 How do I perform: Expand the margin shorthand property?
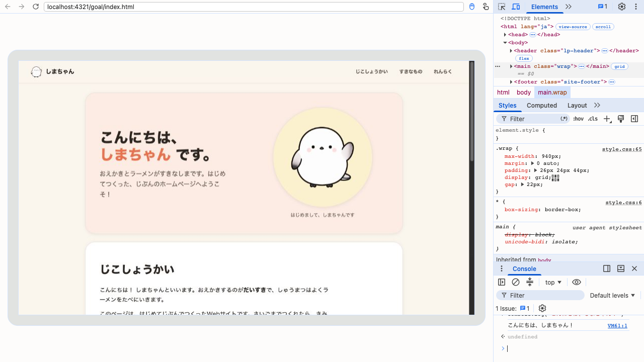click(533, 163)
